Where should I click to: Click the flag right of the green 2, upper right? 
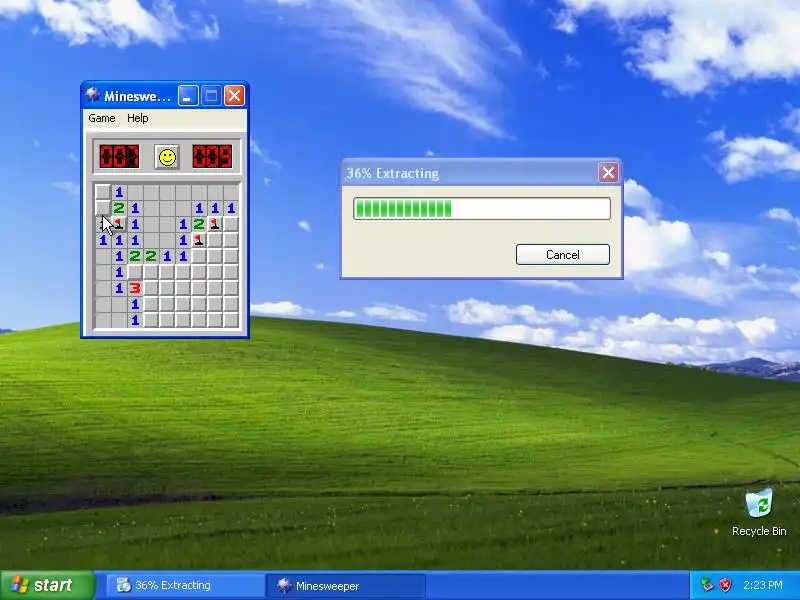tap(215, 224)
